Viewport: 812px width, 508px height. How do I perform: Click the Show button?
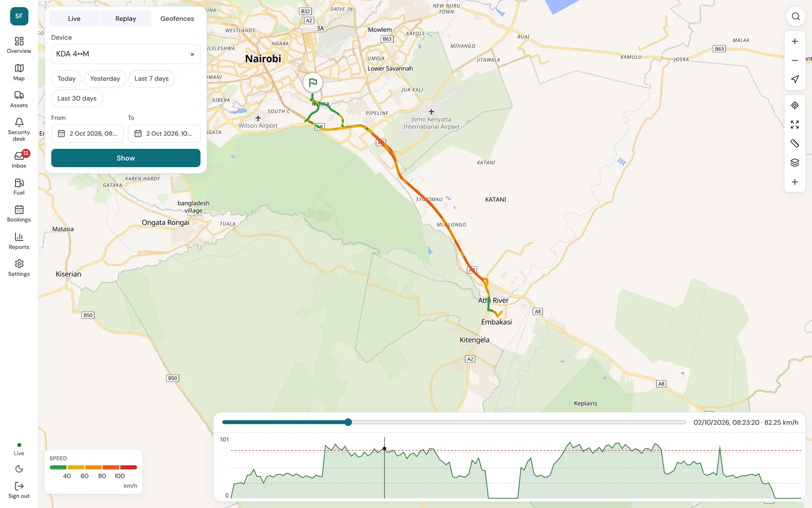coord(125,158)
